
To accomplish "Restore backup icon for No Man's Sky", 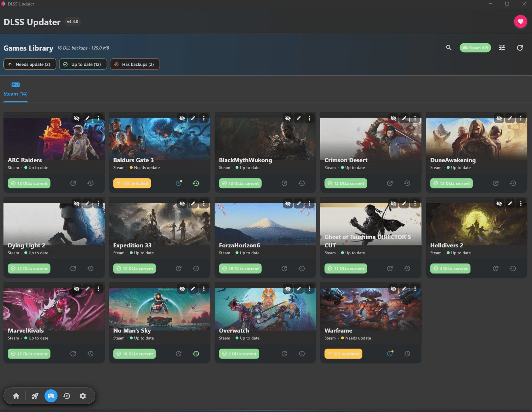I will [196, 354].
